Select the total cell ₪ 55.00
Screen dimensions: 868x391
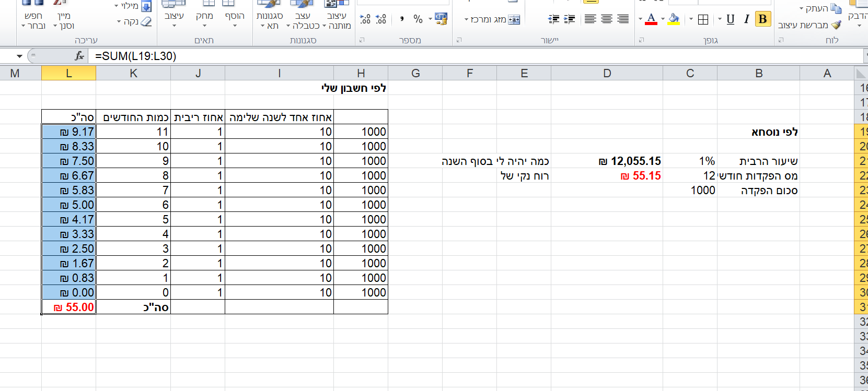[69, 307]
